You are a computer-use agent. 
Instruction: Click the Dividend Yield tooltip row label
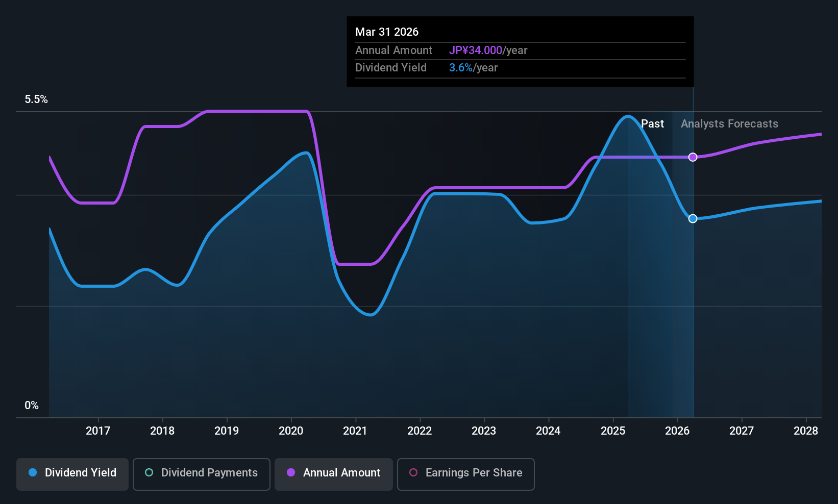coord(391,68)
